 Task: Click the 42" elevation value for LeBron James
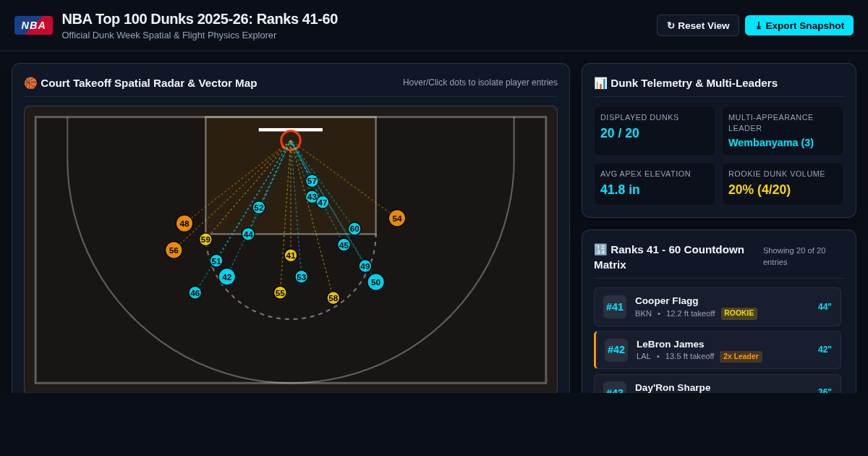825,350
